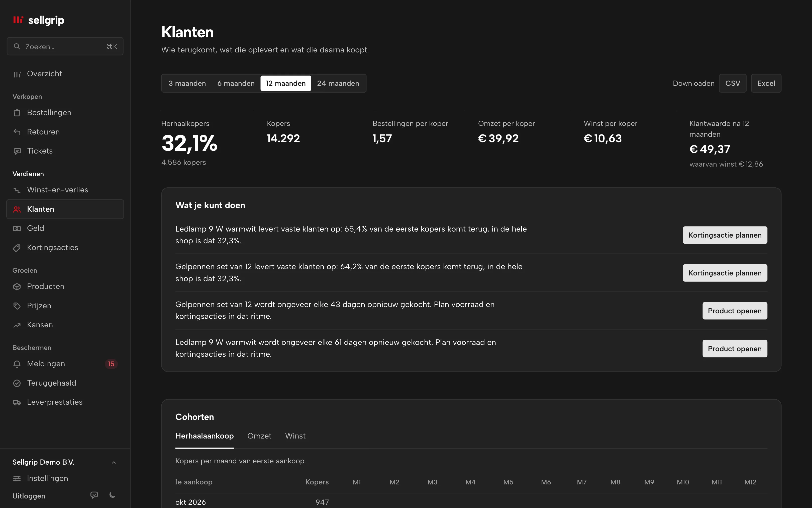Click the Meldingen bell icon
The height and width of the screenshot is (508, 812).
(x=17, y=364)
